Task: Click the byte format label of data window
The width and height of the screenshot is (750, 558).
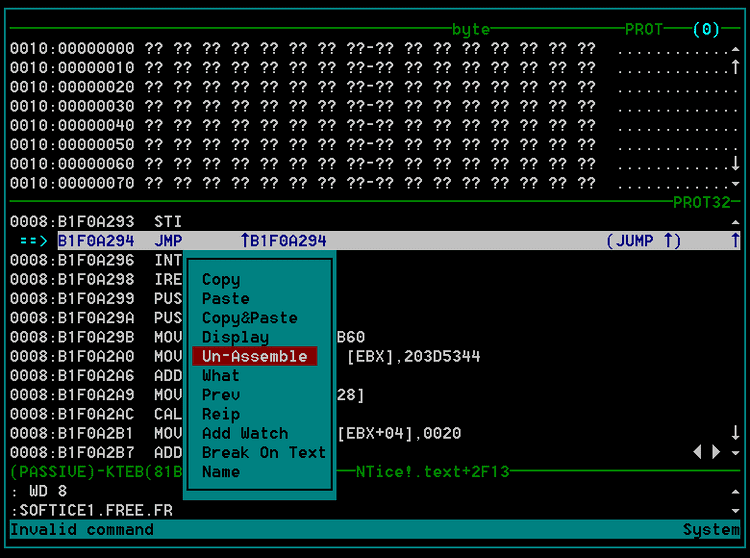Action: tap(471, 30)
